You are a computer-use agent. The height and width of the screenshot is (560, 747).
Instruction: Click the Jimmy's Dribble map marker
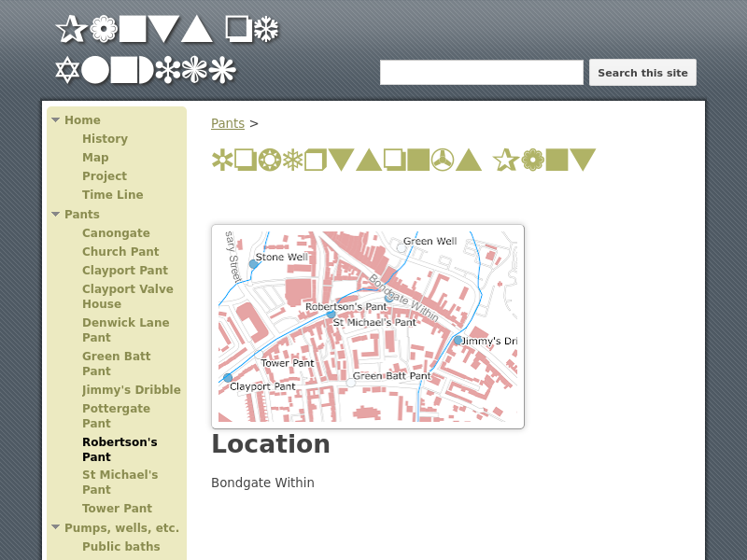pos(458,341)
